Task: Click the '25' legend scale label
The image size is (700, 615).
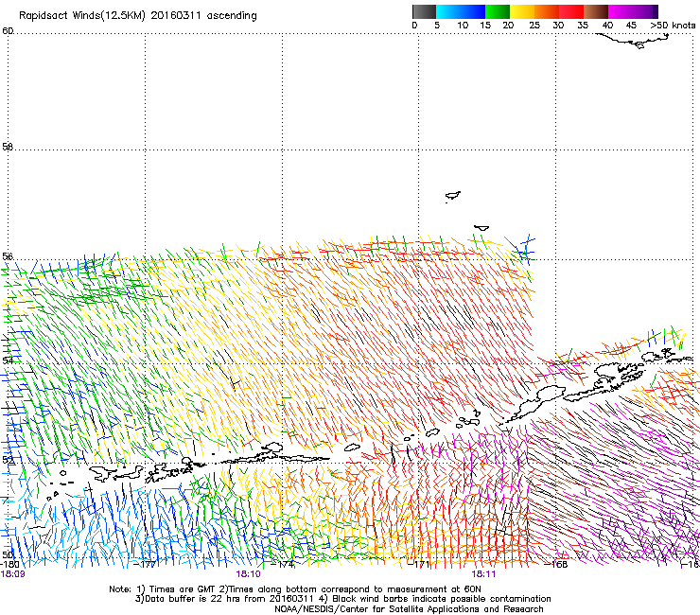Action: (534, 26)
